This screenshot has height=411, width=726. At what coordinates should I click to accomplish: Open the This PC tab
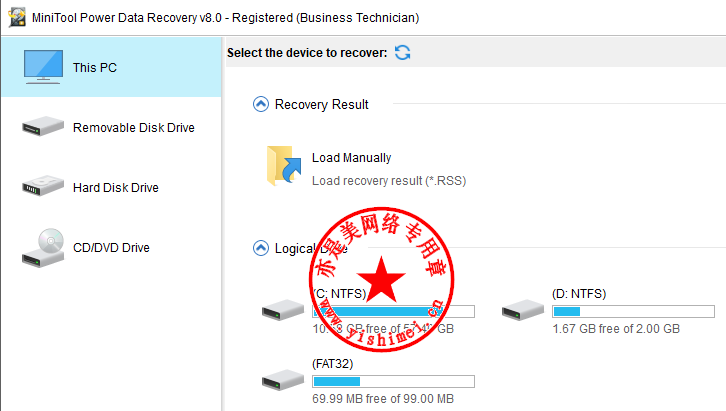pyautogui.click(x=111, y=67)
